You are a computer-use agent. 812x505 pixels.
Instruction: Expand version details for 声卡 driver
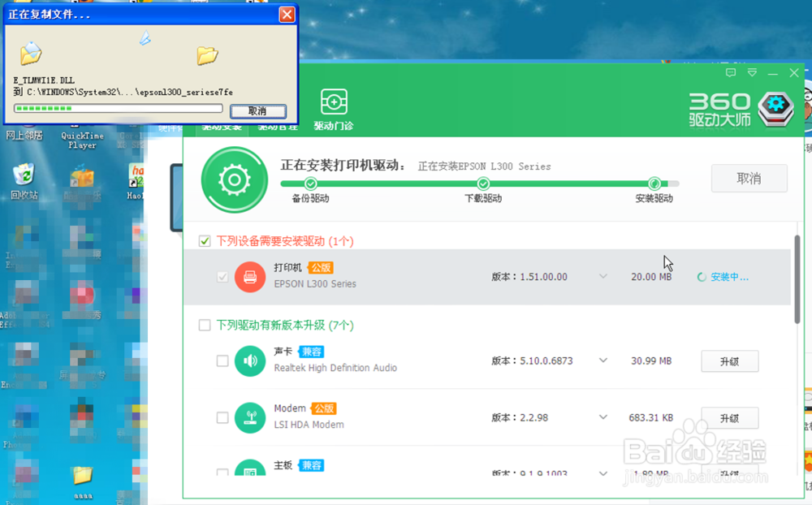click(603, 360)
